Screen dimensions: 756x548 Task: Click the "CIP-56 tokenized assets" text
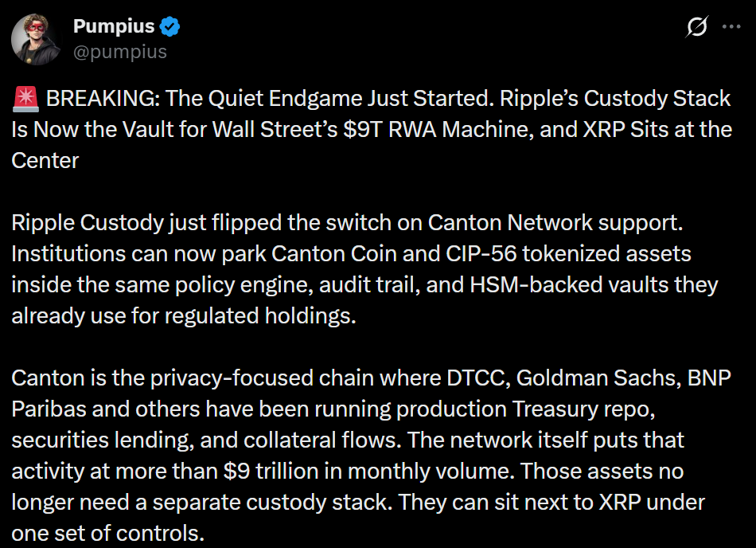point(568,254)
